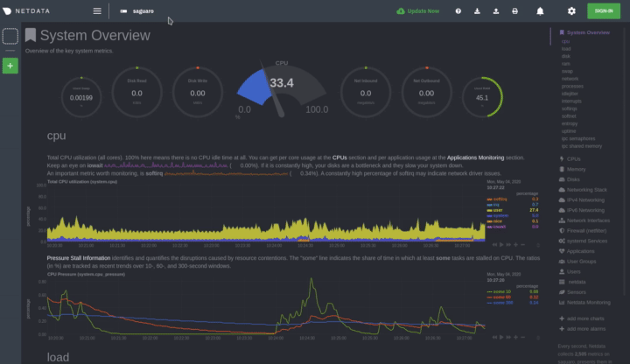
Task: Click the bookmark icon beside System Overview heading
Action: tap(31, 35)
